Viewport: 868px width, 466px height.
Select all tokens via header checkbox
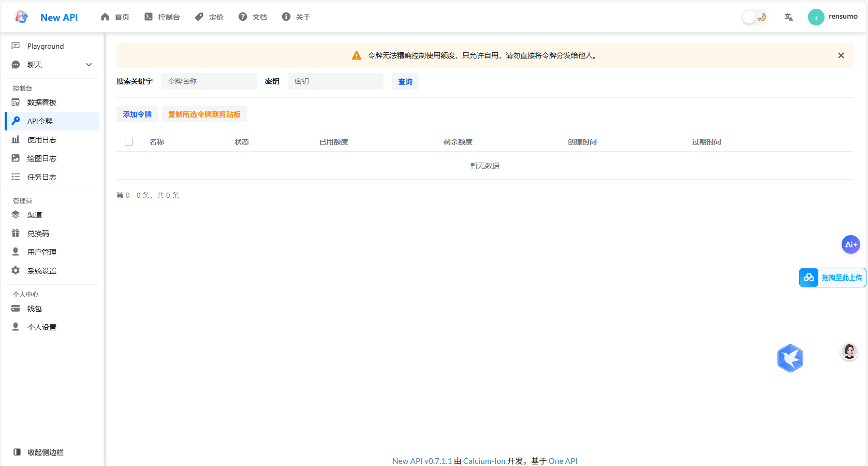coord(128,141)
